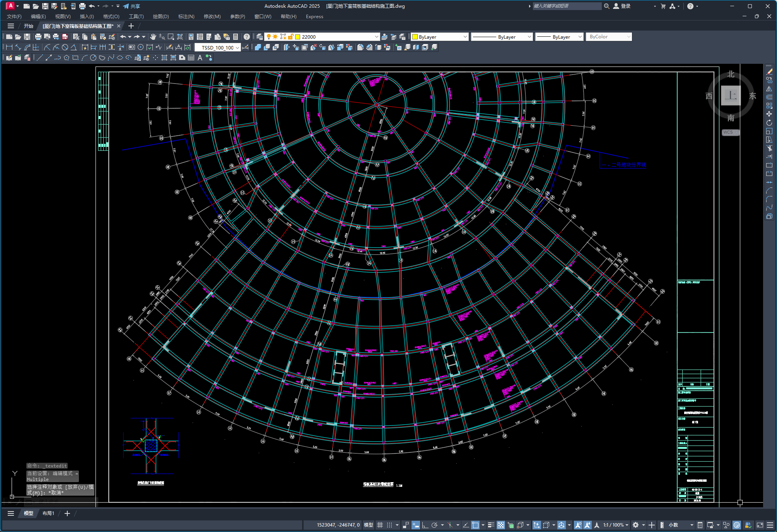The width and height of the screenshot is (777, 532).
Task: Click the ViewCube 上 top face
Action: [x=731, y=95]
